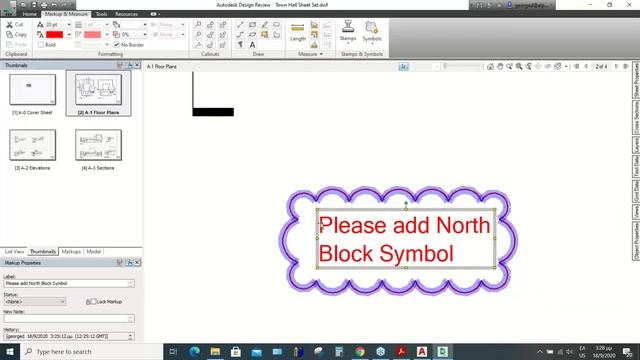The image size is (640, 360).
Task: Click the Label text field
Action: 69,283
